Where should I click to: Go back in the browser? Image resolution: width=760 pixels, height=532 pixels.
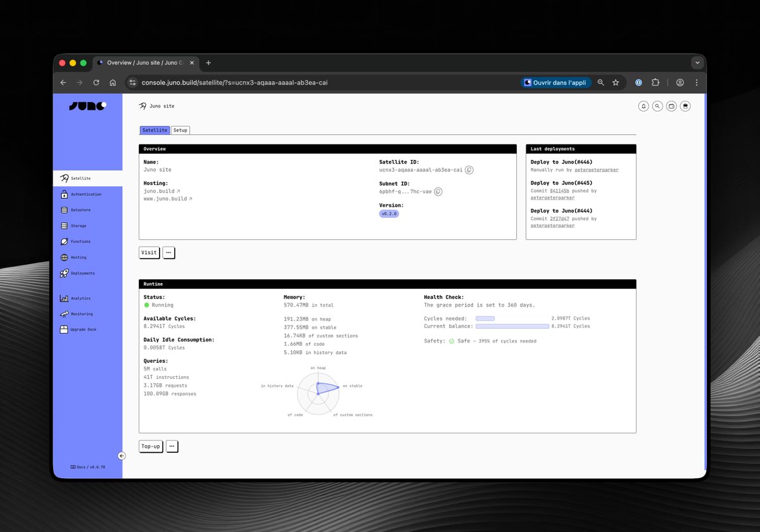tap(63, 82)
